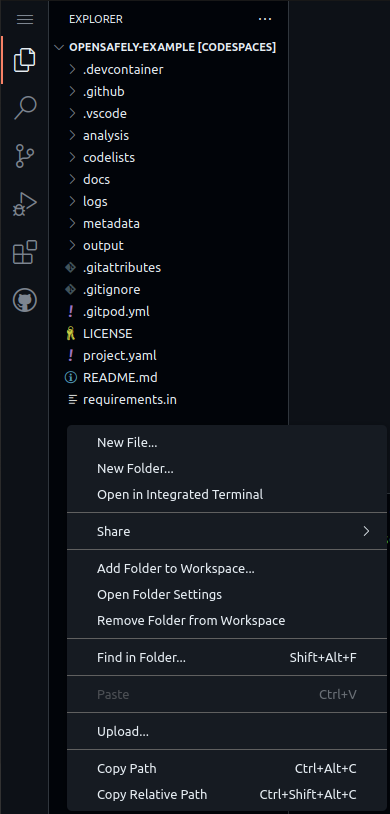Open the .gitignore file
This screenshot has width=390, height=814.
(x=169, y=289)
